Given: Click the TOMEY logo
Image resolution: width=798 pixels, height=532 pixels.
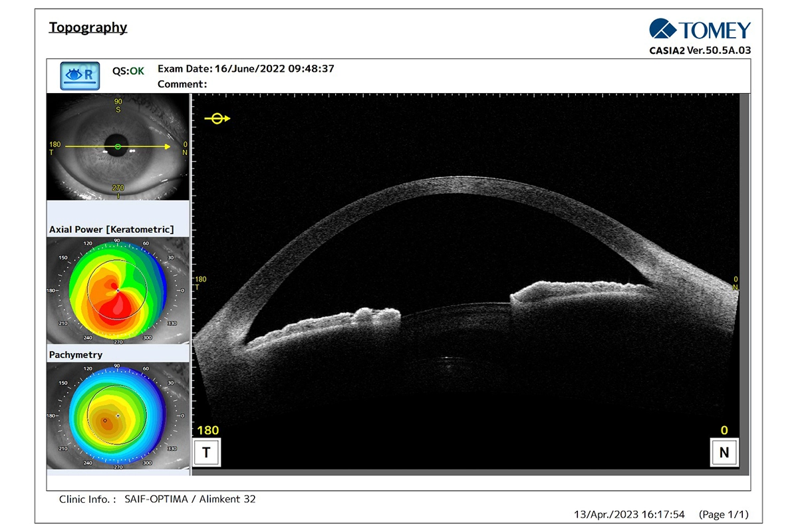Looking at the screenshot, I should tap(700, 30).
